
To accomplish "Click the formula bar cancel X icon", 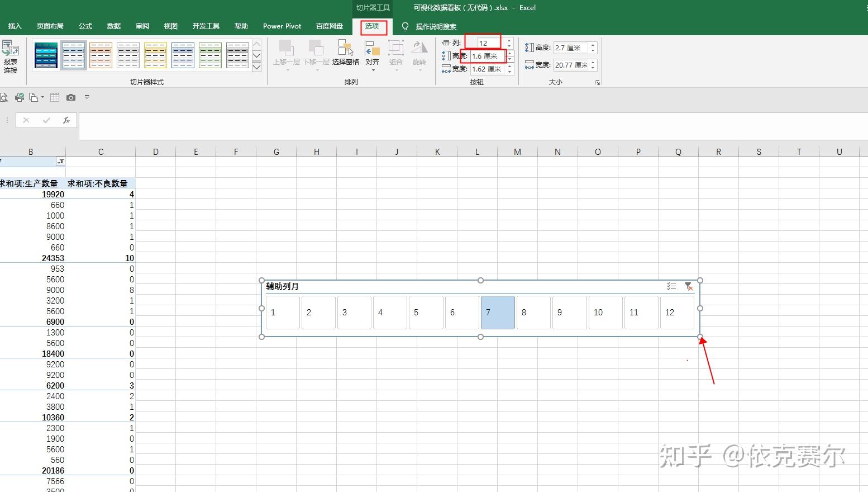I will point(26,120).
